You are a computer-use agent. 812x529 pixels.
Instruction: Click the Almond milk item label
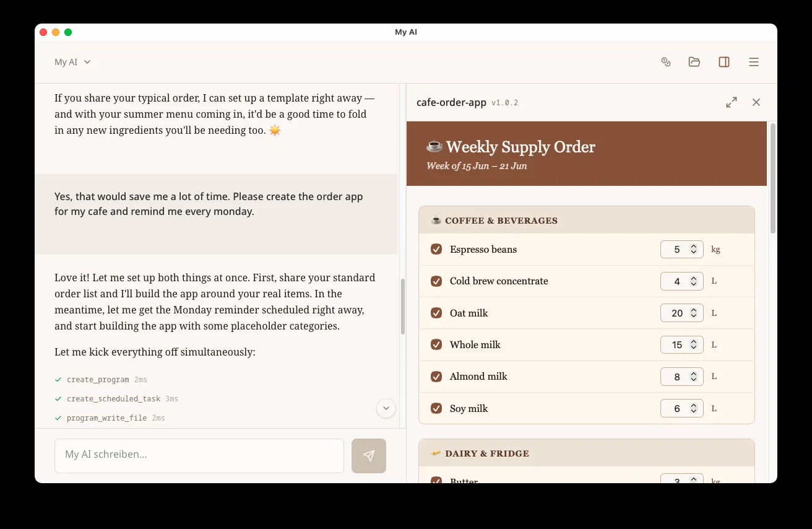point(478,376)
